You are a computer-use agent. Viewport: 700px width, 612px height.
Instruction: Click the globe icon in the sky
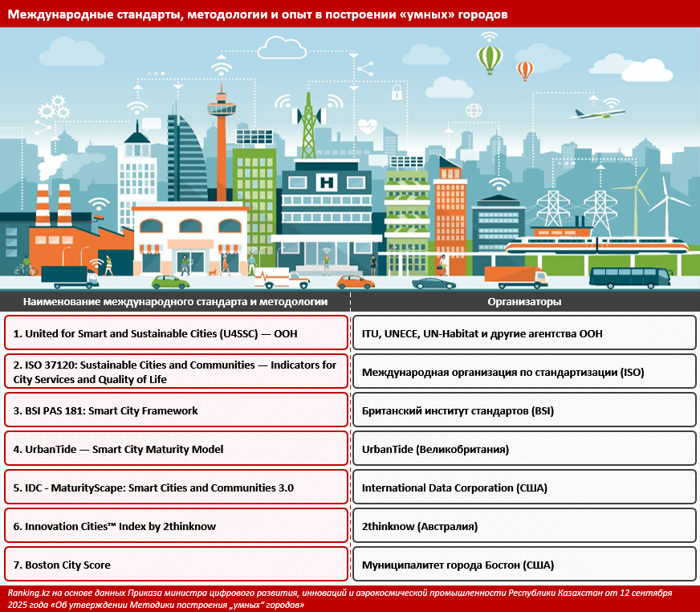click(x=474, y=110)
